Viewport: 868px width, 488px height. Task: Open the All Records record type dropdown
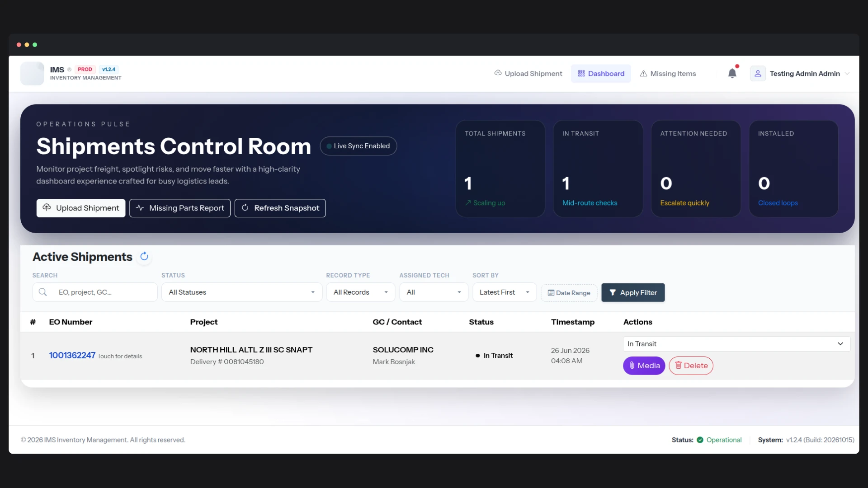click(360, 292)
